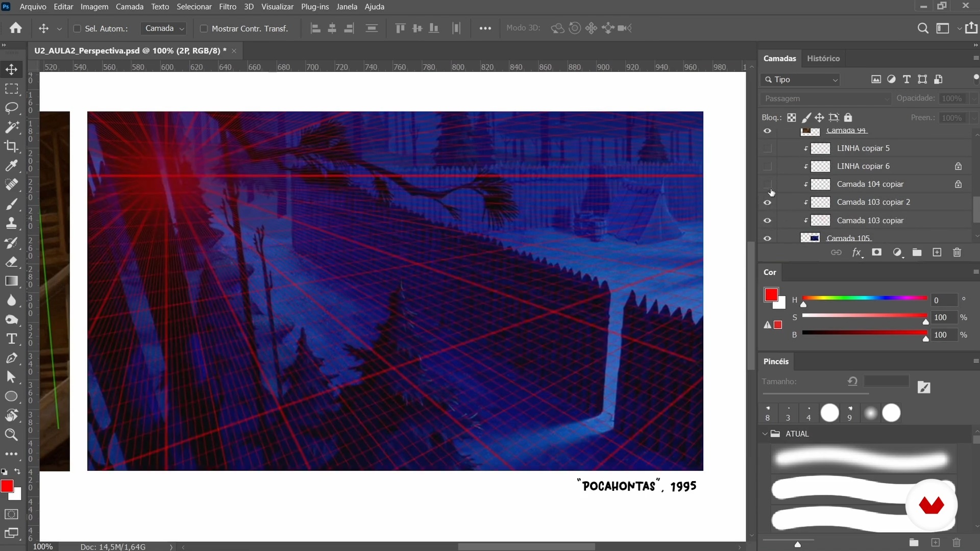Select the Rectangular Marquee tool

[x=11, y=89]
